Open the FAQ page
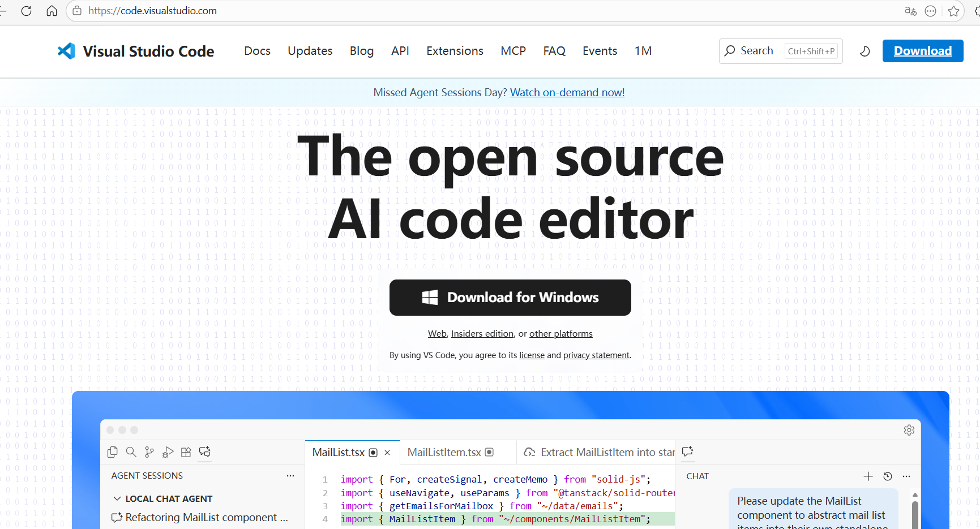Viewport: 980px width, 529px height. pyautogui.click(x=554, y=51)
